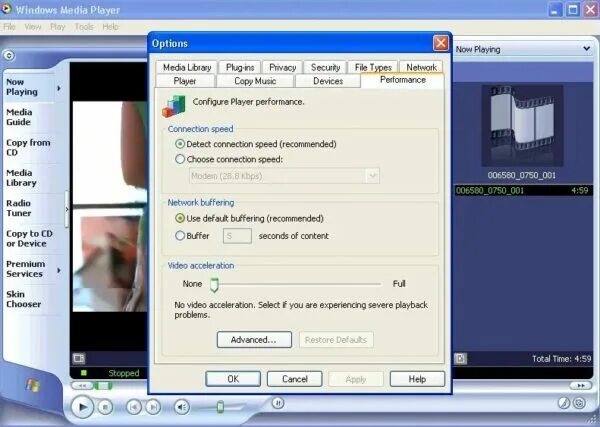
Task: Expand the Premium Services sidebar arrow
Action: click(59, 271)
